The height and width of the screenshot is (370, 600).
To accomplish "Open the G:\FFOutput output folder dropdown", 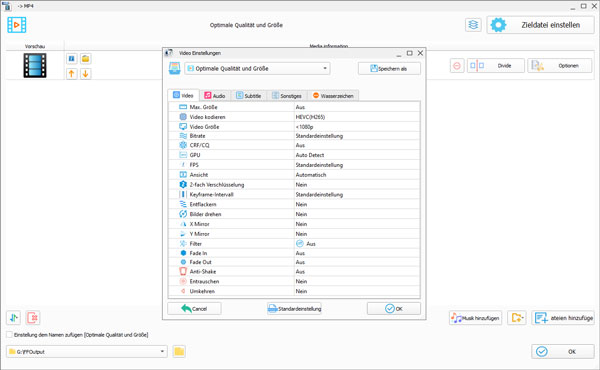I will tap(87, 351).
